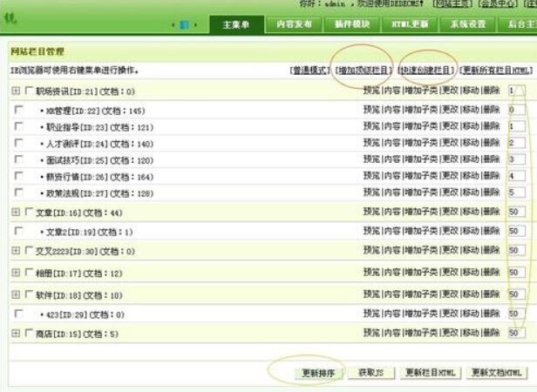Click the small left arrow beside the blue icon

(x=173, y=24)
